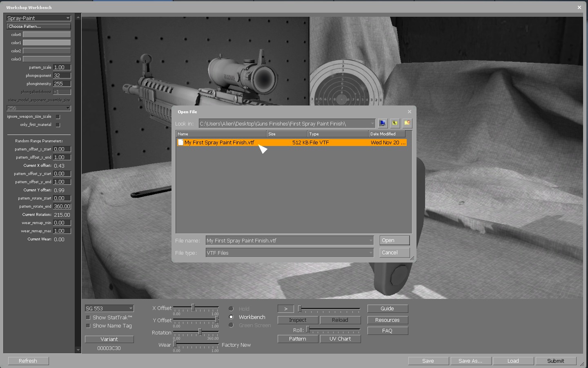Select the Workbench radio option

231,317
